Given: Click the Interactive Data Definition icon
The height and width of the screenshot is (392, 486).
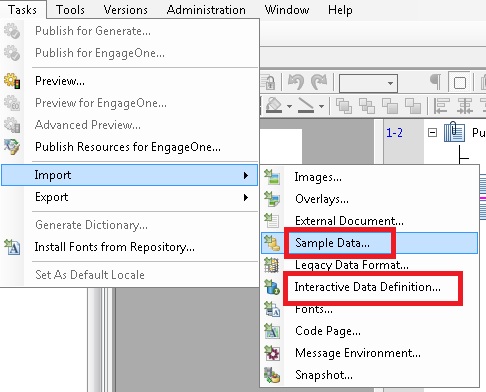Looking at the screenshot, I should 272,287.
